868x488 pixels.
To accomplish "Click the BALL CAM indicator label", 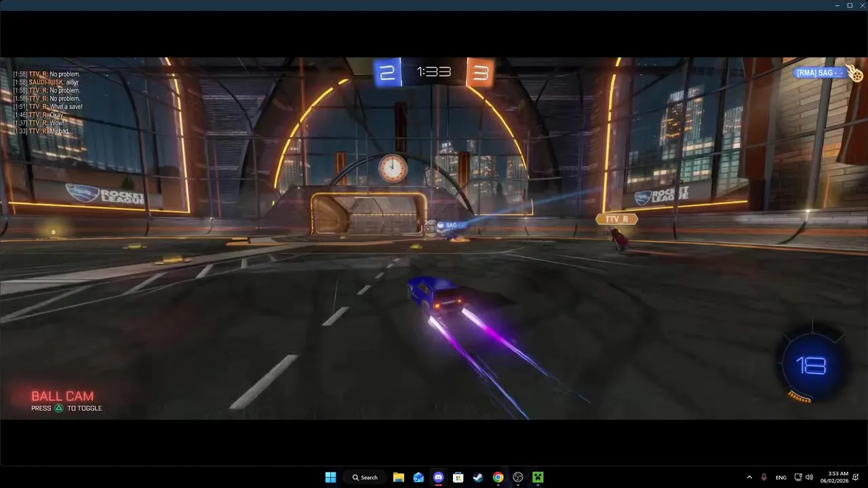I will (62, 396).
